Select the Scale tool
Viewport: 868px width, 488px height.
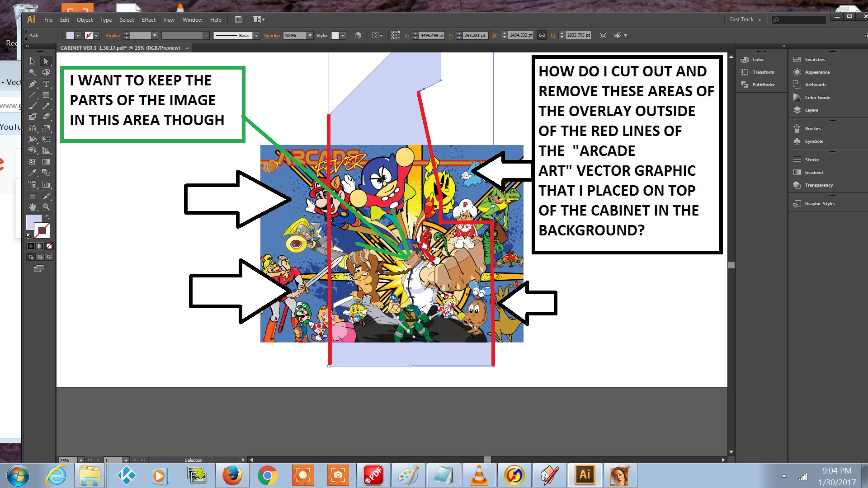pos(46,128)
